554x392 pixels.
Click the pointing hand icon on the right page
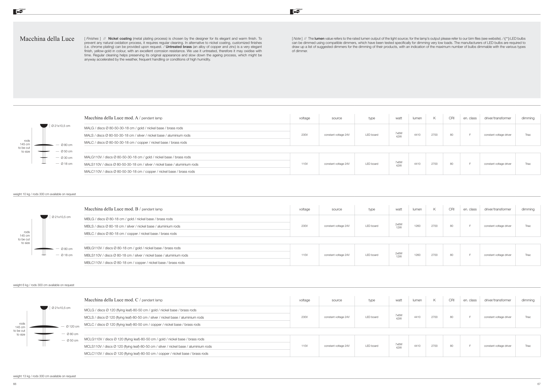tap(296, 11)
